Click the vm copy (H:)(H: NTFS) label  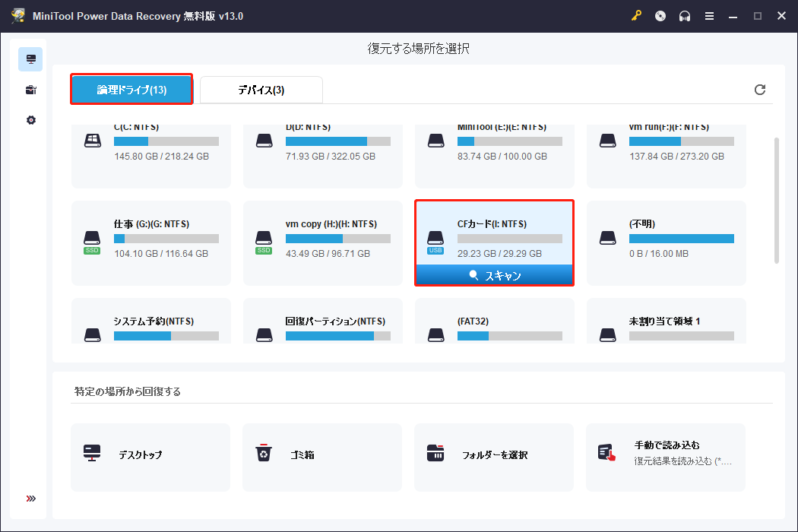point(331,224)
